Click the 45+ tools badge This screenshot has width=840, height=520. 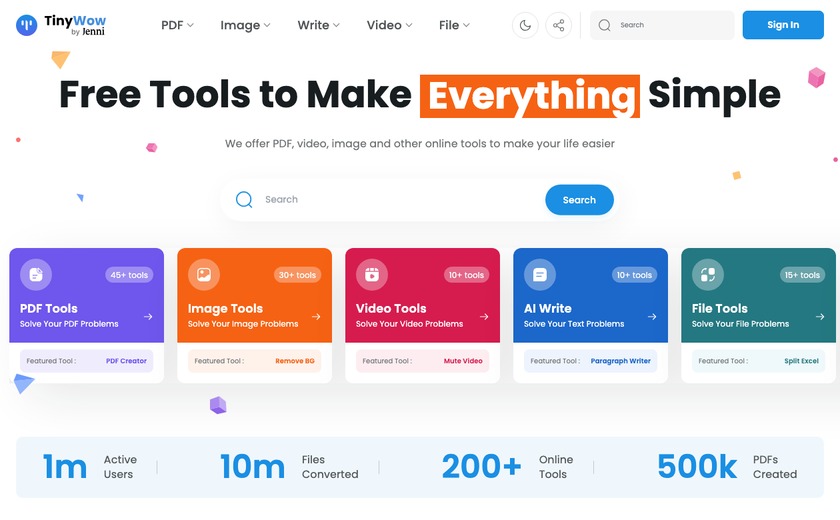129,275
